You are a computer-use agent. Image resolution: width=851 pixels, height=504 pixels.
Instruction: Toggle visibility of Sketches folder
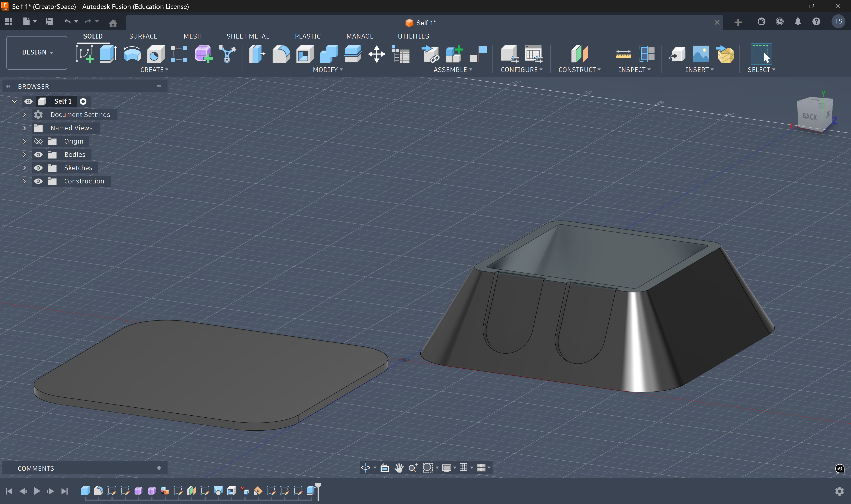38,168
